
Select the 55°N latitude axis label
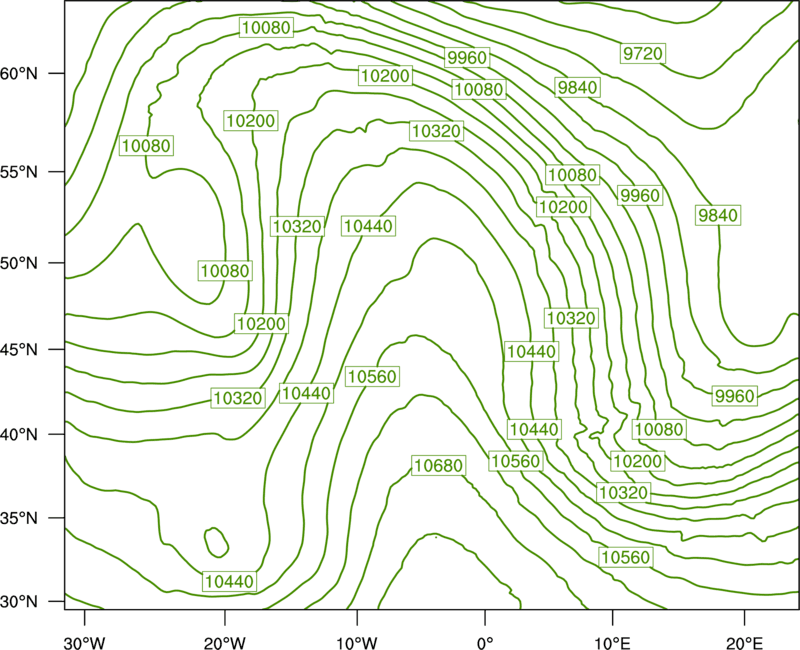[19, 171]
